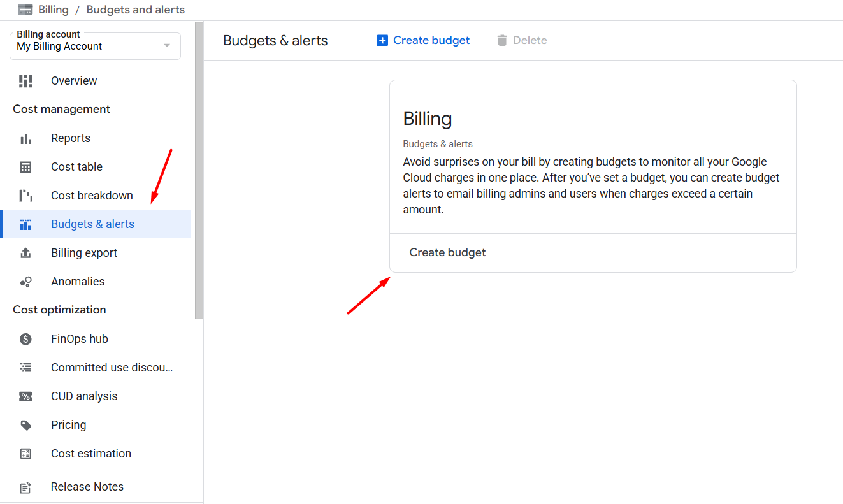Select the Budgets and alerts breadcrumb
The height and width of the screenshot is (504, 843).
[x=135, y=10]
